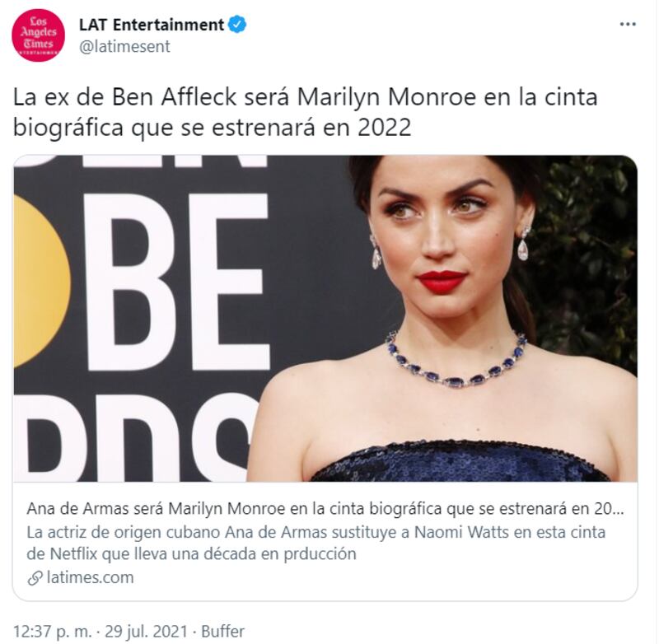Click the blue verified badge

237,25
